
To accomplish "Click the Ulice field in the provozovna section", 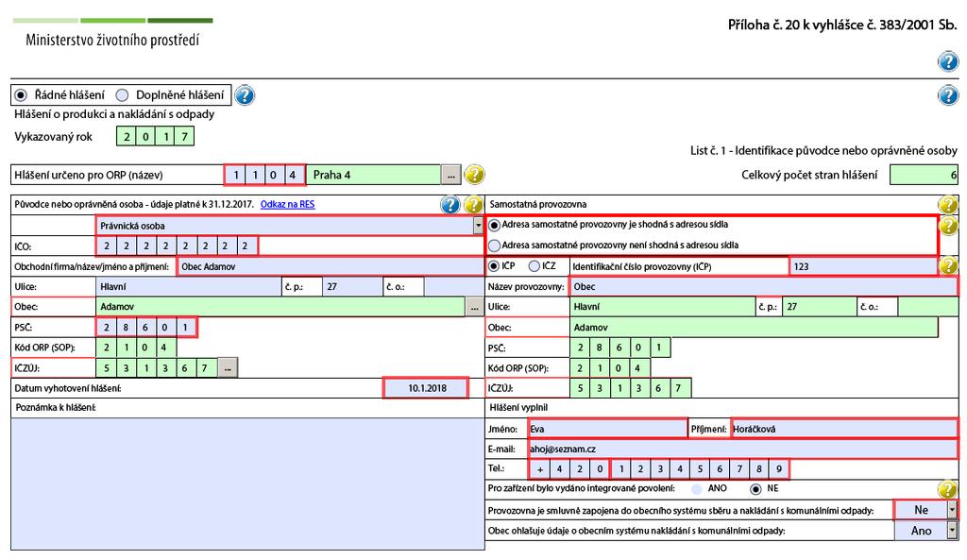I will coord(663,307).
